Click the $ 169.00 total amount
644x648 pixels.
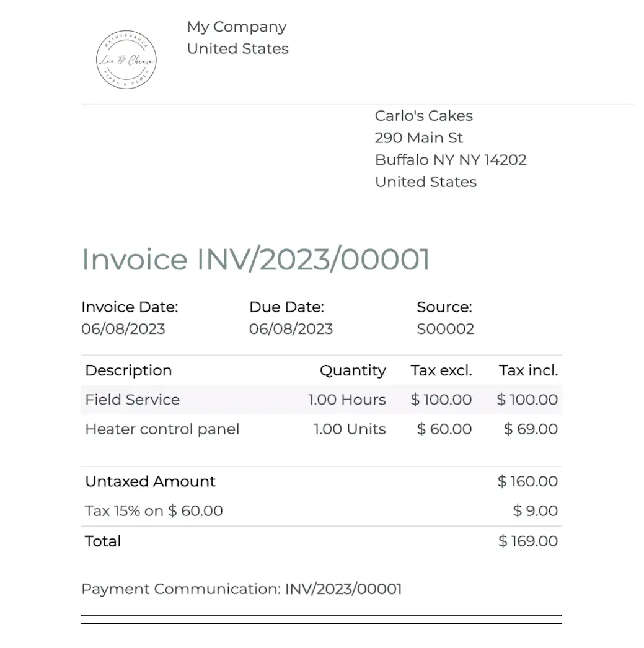click(527, 541)
